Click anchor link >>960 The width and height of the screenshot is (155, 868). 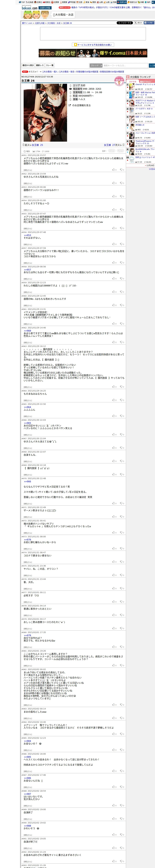click(x=27, y=331)
